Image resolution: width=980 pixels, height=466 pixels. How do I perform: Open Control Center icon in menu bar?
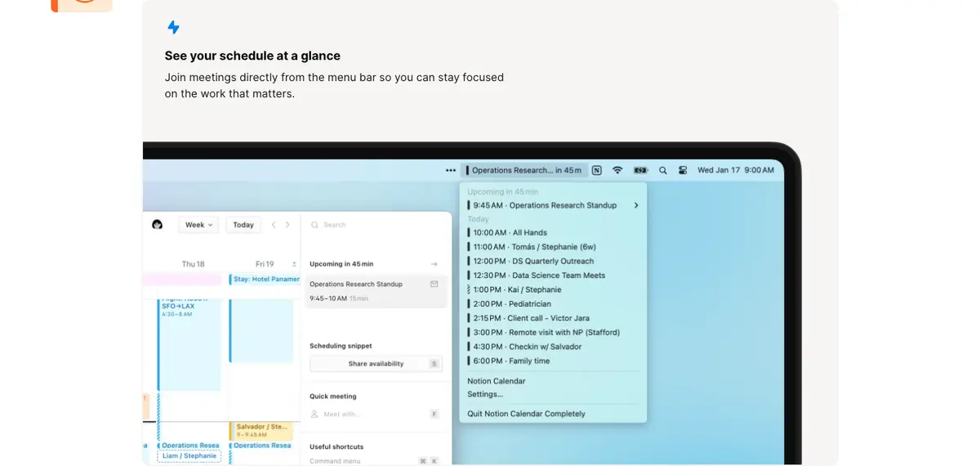(683, 171)
